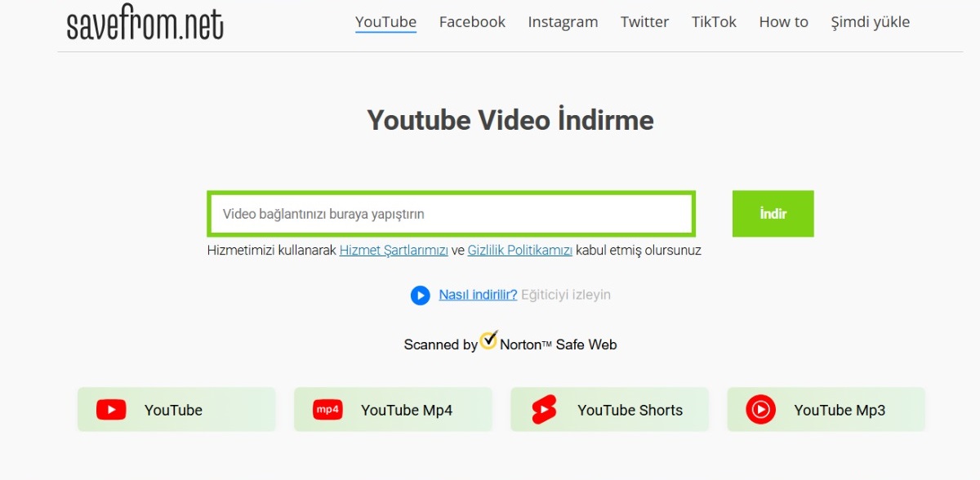Click the Youtube Video İndirme heading
This screenshot has height=480, width=980.
(x=510, y=120)
